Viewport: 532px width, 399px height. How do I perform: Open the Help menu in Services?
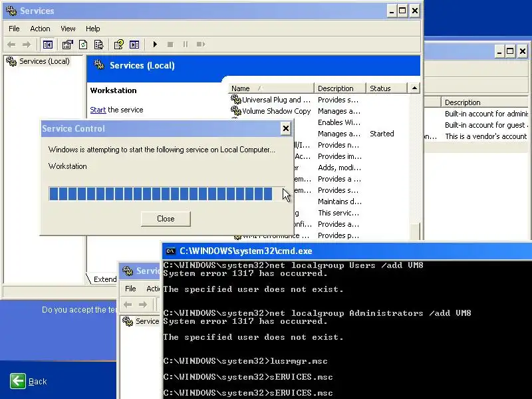tap(92, 29)
